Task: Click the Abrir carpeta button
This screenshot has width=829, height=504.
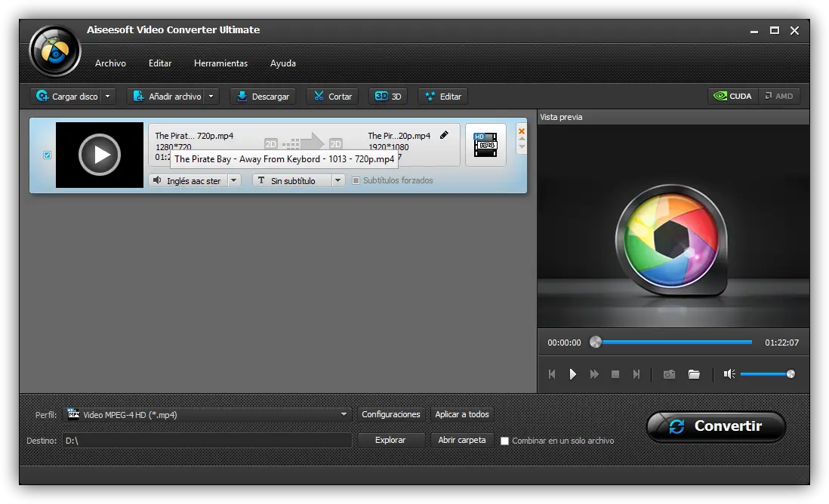Action: click(x=461, y=440)
